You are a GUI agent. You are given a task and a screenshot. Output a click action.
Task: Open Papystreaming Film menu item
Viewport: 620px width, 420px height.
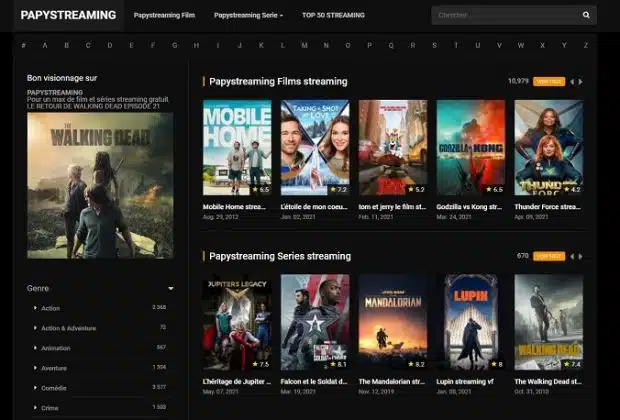(164, 15)
